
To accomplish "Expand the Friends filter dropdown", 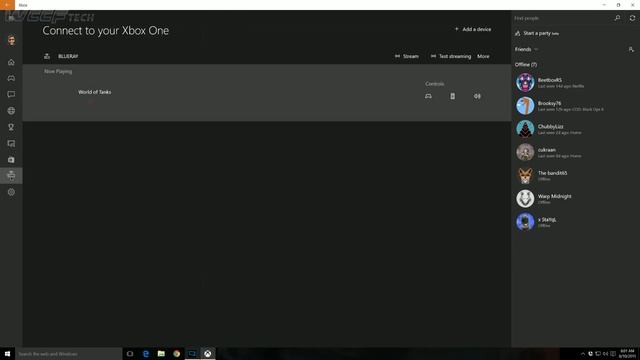I will 527,49.
